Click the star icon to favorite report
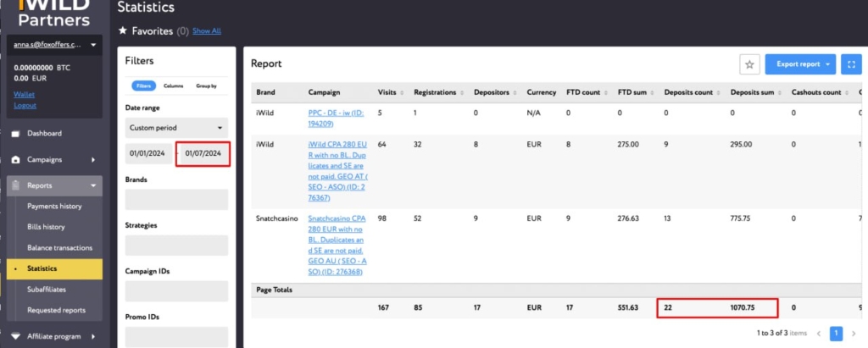Image resolution: width=868 pixels, height=348 pixels. click(748, 64)
